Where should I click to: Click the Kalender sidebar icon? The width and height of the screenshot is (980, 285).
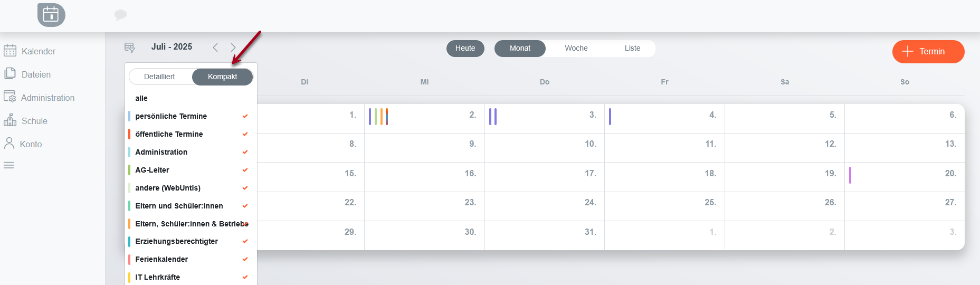[x=10, y=51]
